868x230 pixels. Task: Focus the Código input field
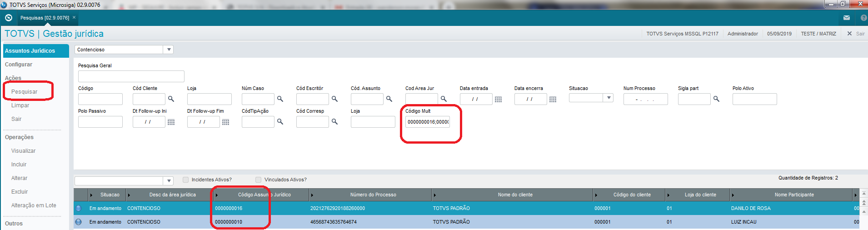click(x=100, y=99)
